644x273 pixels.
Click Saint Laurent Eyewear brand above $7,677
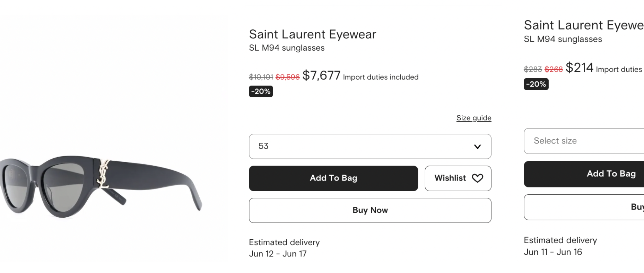pyautogui.click(x=312, y=34)
